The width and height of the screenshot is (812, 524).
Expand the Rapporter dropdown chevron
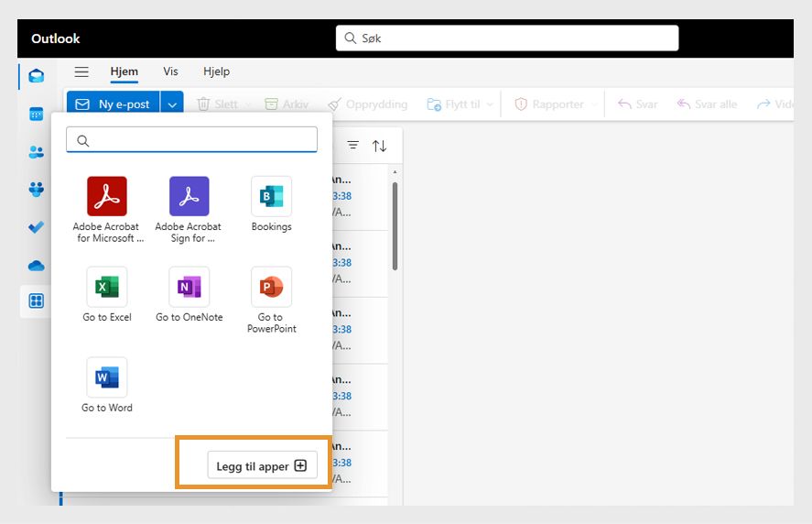pyautogui.click(x=594, y=104)
